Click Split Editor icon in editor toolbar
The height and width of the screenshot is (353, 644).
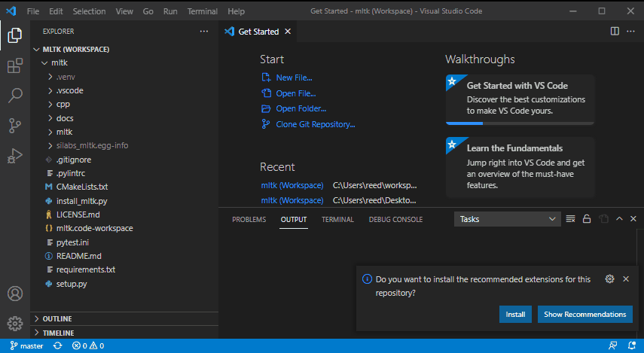(615, 32)
